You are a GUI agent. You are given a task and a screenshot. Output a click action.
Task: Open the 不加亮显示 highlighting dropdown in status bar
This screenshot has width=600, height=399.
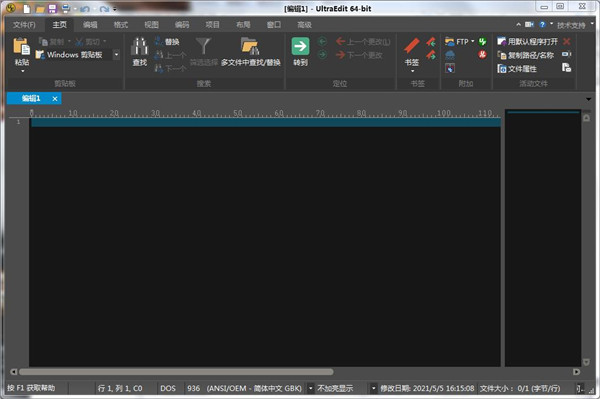(x=373, y=389)
